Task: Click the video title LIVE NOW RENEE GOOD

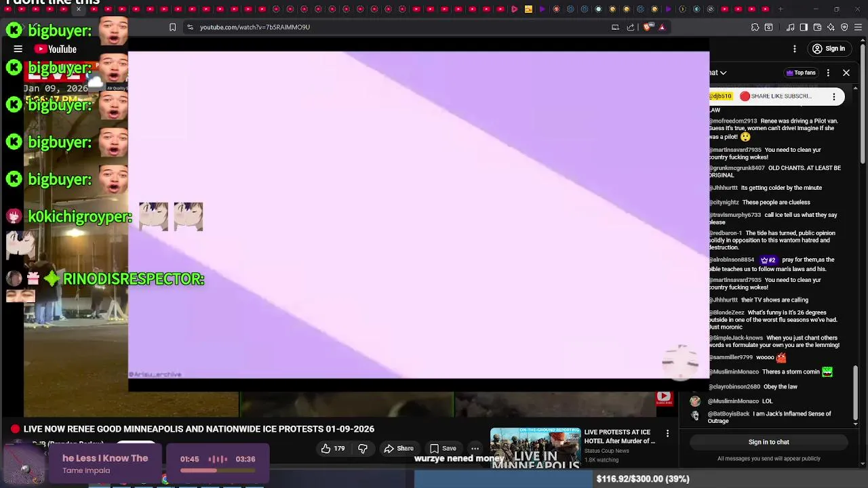Action: 199,429
